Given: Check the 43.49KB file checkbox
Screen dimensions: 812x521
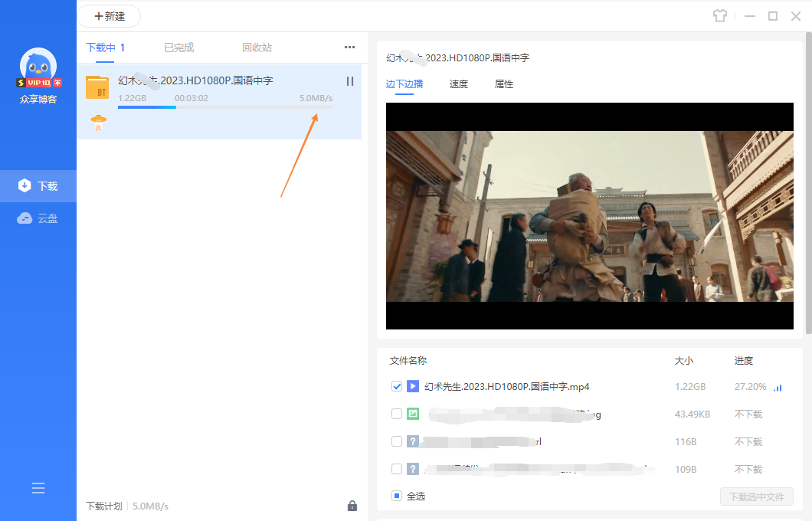Looking at the screenshot, I should click(397, 414).
